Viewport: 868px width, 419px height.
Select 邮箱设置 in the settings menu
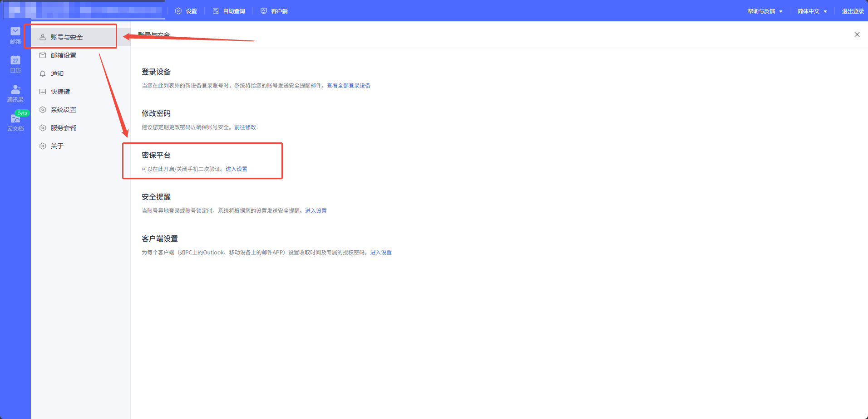[x=80, y=55]
